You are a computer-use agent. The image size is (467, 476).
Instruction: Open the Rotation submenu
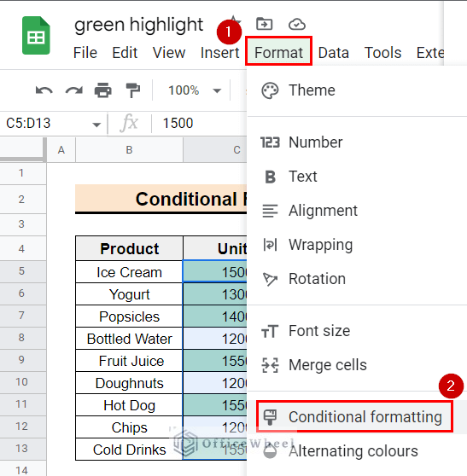pyautogui.click(x=357, y=279)
